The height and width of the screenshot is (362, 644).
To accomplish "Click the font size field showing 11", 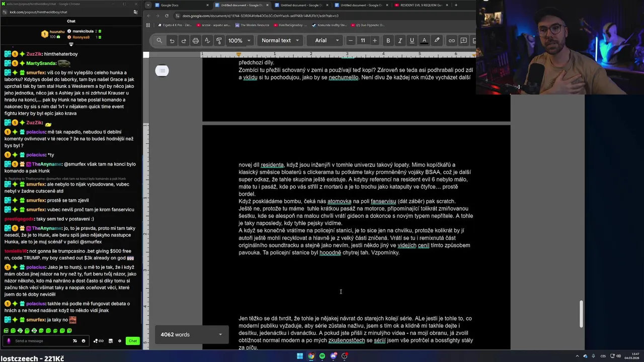I will click(x=363, y=41).
